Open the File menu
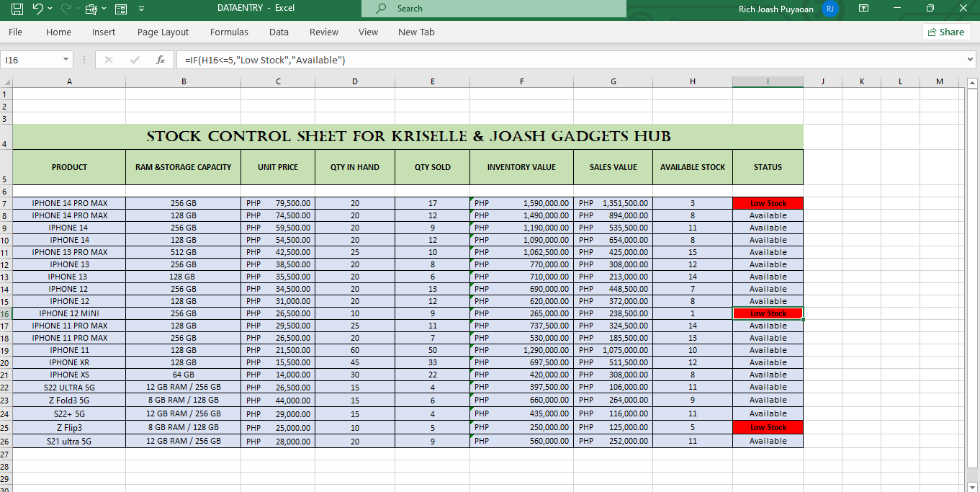 coord(15,32)
